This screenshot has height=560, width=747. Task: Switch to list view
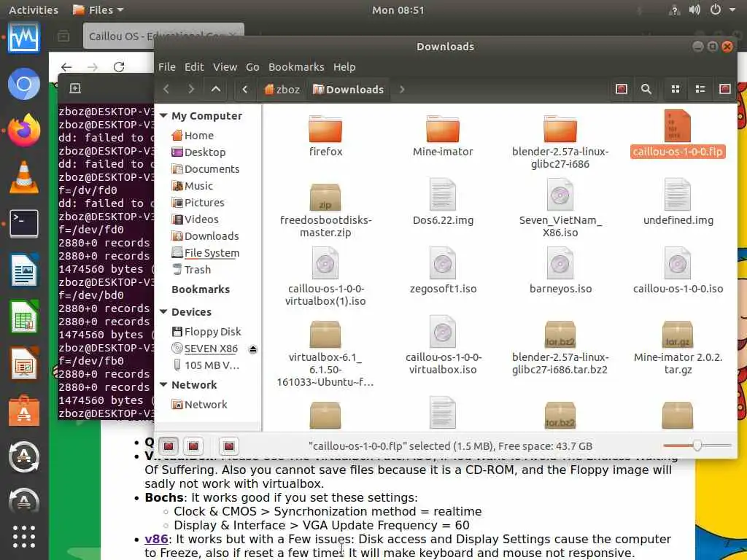700,89
